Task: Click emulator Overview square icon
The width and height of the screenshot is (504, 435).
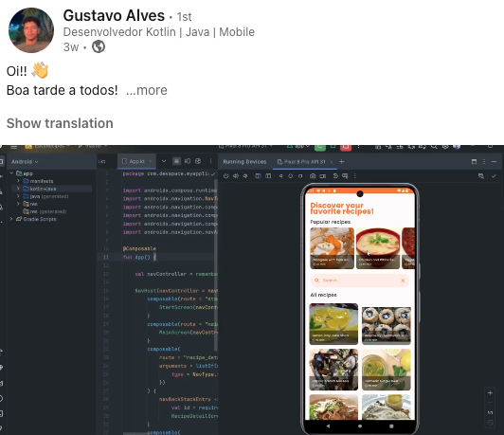Action: (x=300, y=176)
